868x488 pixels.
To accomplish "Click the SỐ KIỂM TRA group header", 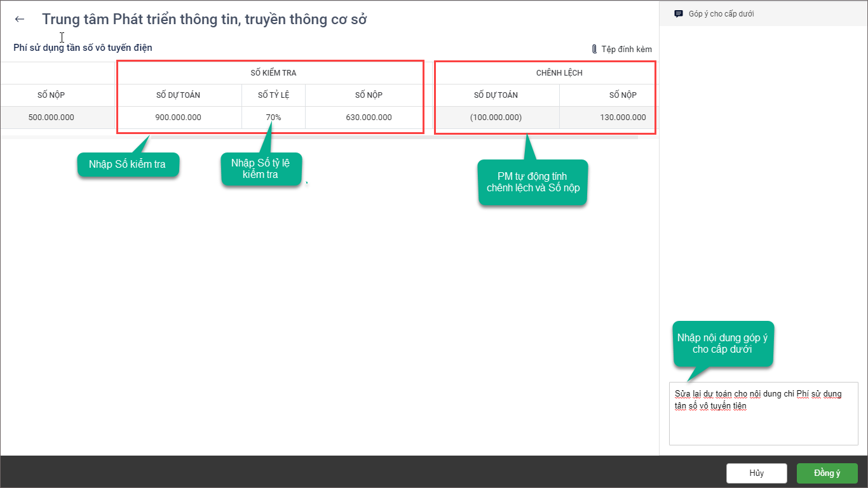I will click(x=274, y=73).
